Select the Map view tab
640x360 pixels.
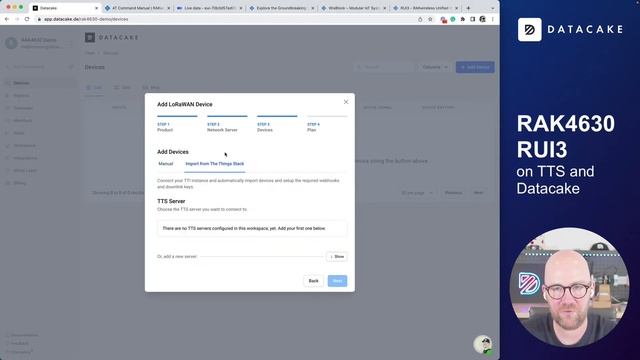(x=151, y=88)
